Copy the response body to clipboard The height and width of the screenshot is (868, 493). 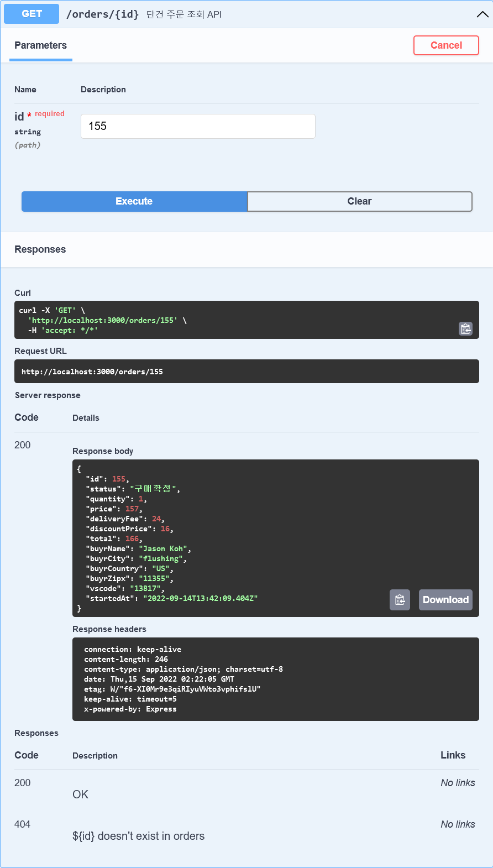tap(400, 600)
